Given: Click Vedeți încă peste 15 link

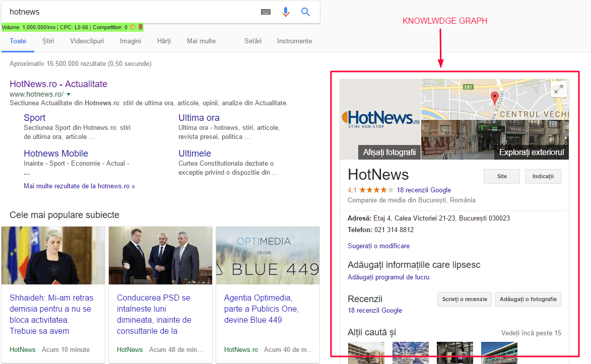Looking at the screenshot, I should coord(531,333).
